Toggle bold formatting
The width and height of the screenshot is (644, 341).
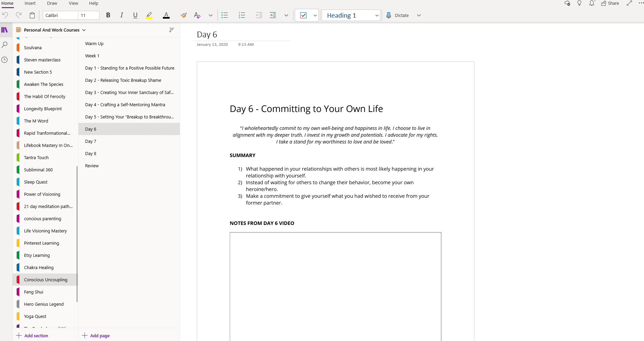point(108,15)
